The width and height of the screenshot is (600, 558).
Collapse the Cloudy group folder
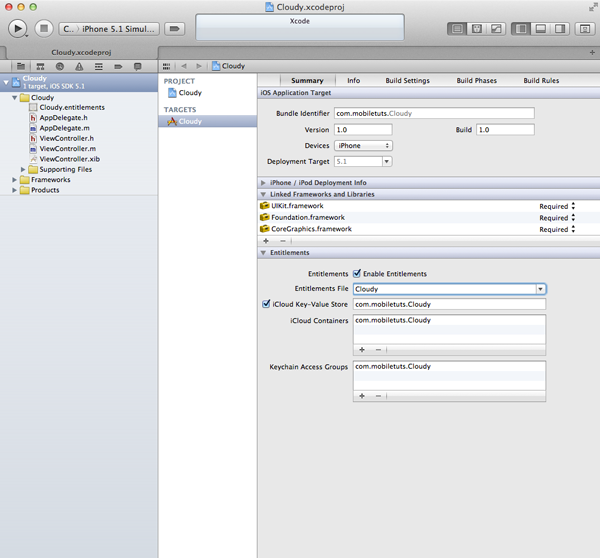[x=15, y=98]
